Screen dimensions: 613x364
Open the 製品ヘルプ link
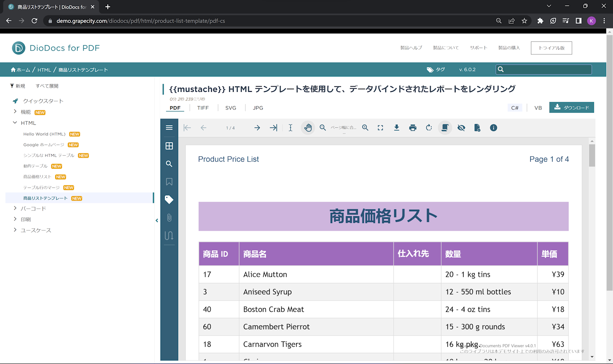pos(411,48)
